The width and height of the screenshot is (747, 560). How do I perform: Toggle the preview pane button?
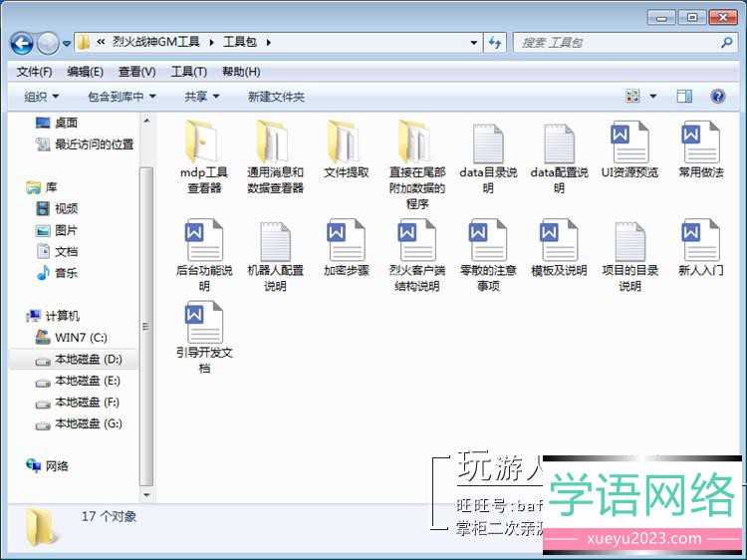tap(684, 97)
